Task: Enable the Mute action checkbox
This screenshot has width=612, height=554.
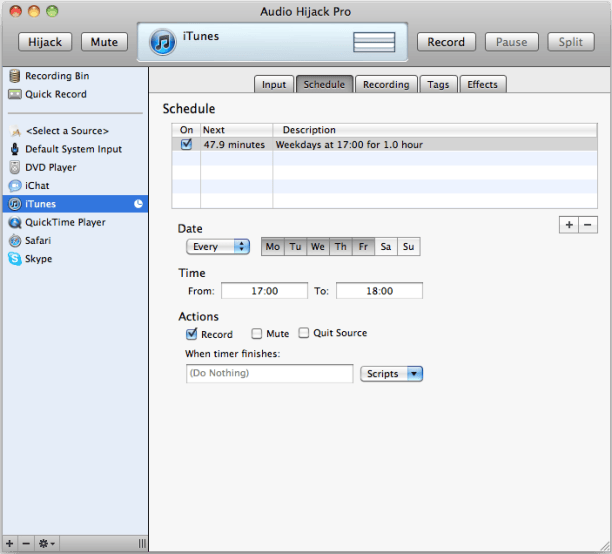Action: [256, 333]
